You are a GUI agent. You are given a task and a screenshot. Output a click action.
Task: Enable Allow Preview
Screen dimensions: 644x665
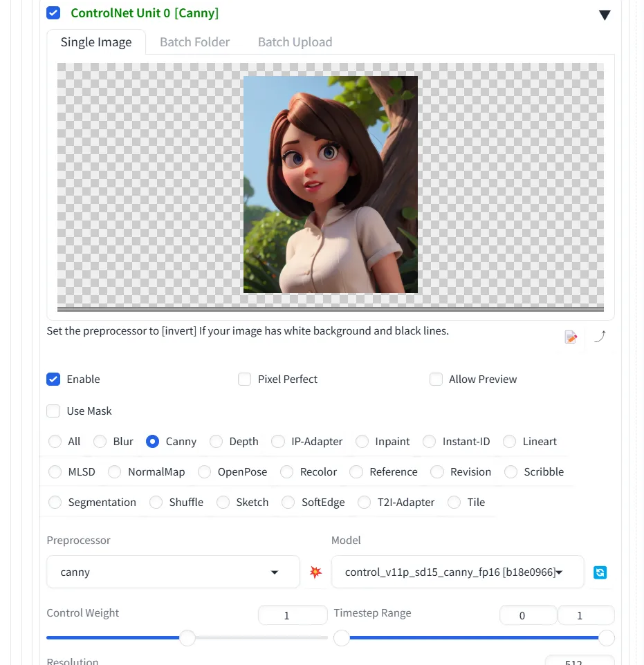(x=436, y=379)
